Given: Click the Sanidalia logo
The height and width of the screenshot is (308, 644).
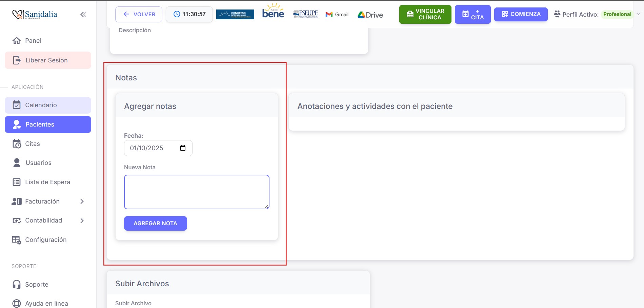Looking at the screenshot, I should [x=35, y=14].
